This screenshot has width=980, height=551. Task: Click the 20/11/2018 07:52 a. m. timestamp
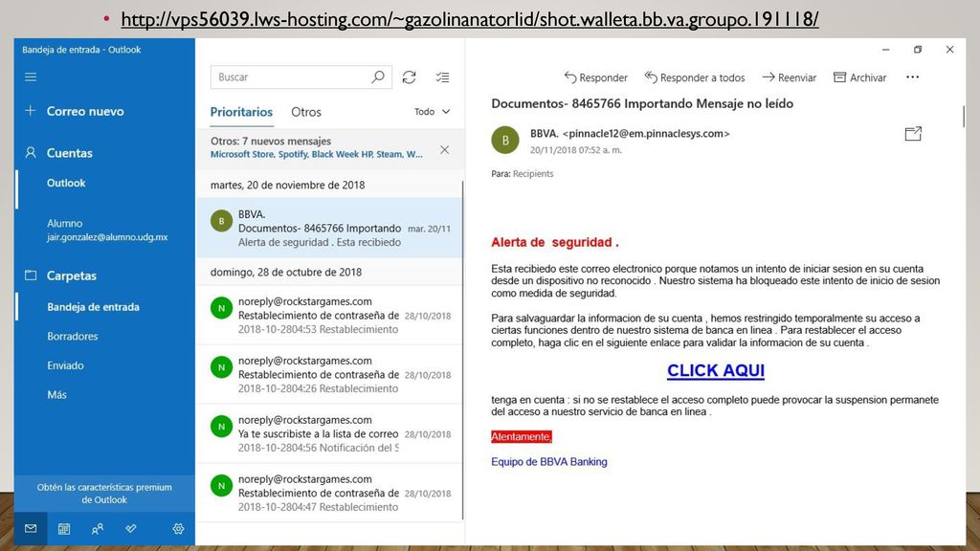point(576,150)
